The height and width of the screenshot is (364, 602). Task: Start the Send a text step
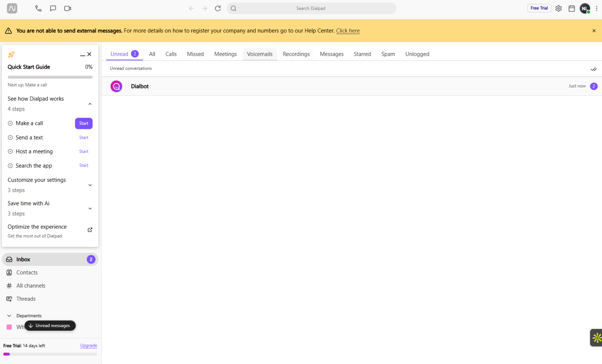[x=84, y=137]
